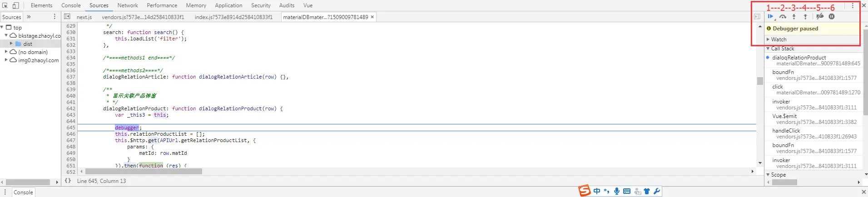Close the materialDBmater file tab
Screen dimensions: 868x197
click(372, 17)
